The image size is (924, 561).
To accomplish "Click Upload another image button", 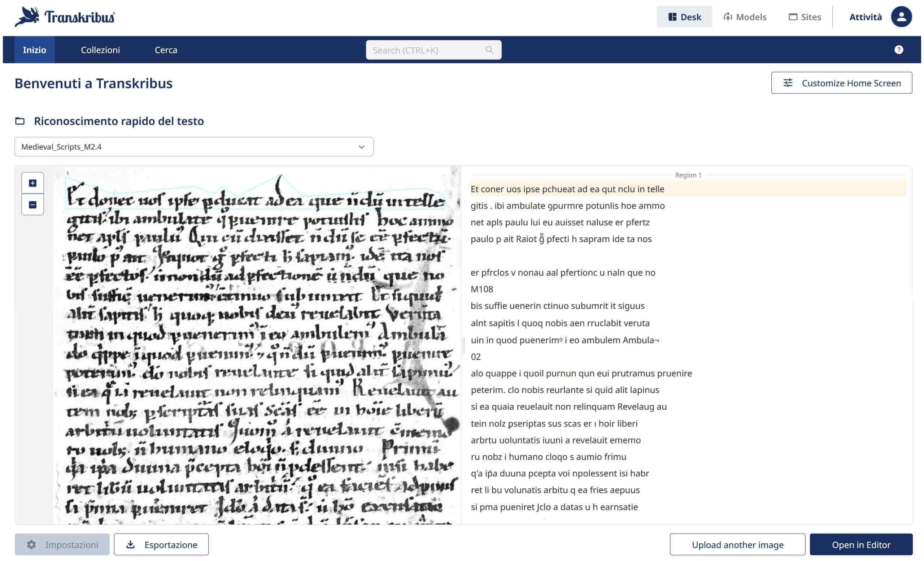I will tap(737, 544).
